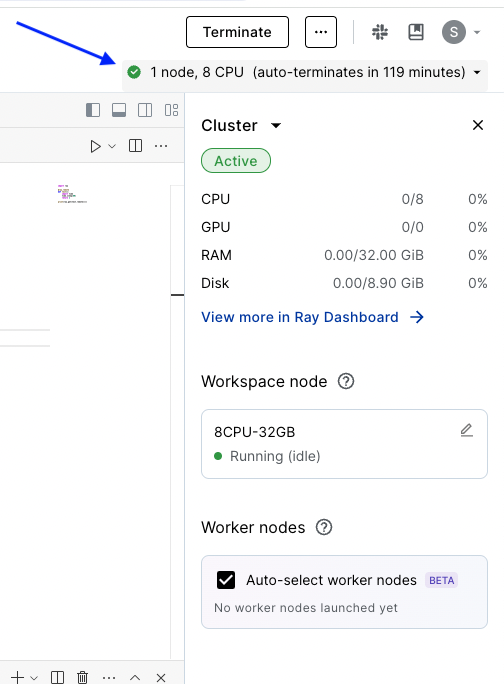Viewport: 504px width, 684px height.
Task: Click 'No worker nodes launched yet' text
Action: (306, 608)
